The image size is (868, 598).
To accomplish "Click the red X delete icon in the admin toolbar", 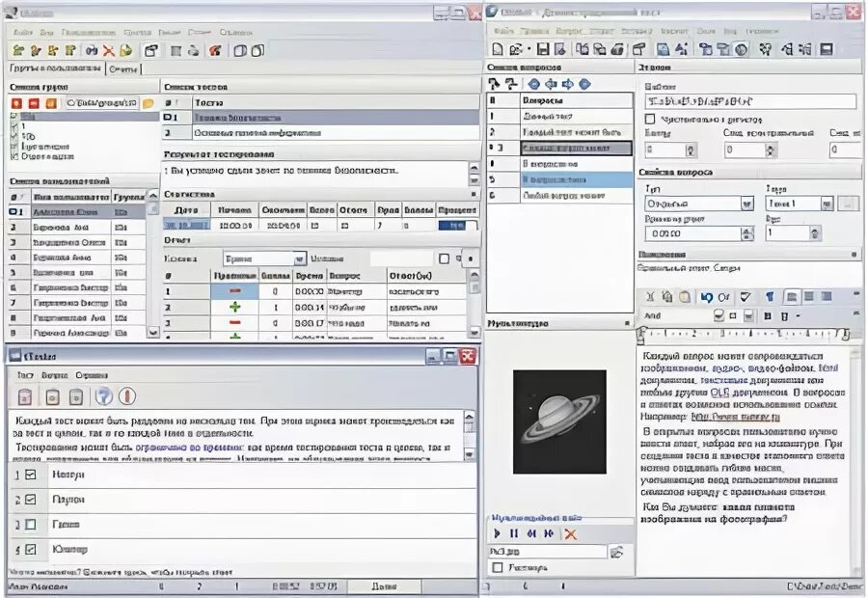I will (108, 51).
